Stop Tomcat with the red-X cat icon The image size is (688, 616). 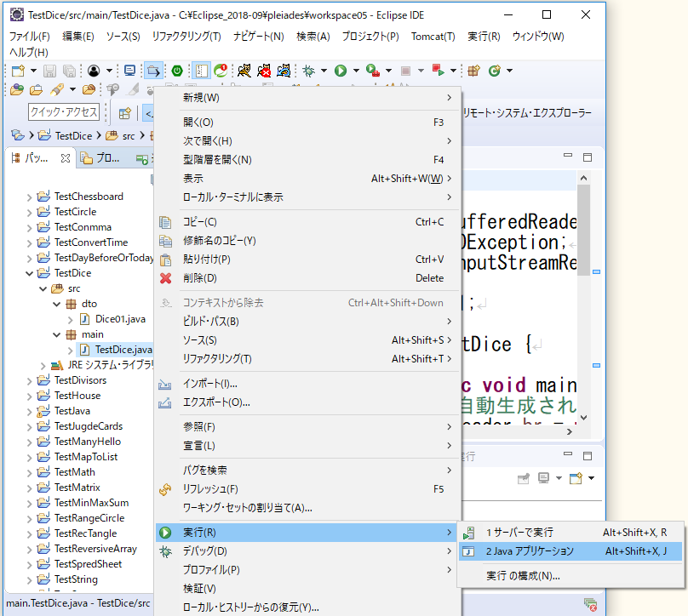click(266, 71)
